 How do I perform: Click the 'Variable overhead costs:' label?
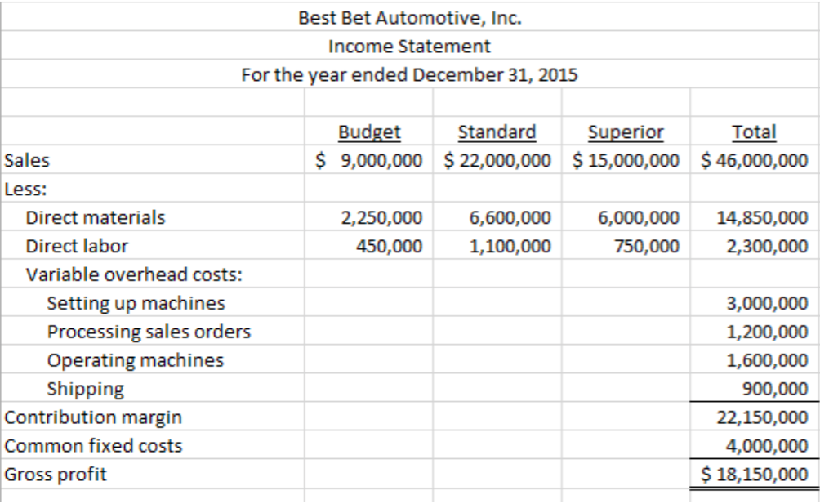coord(135,274)
